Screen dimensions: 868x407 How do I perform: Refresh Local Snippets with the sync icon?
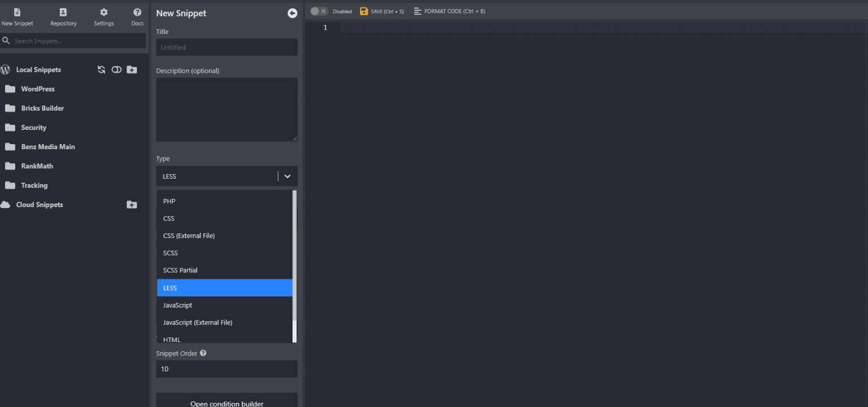tap(101, 69)
